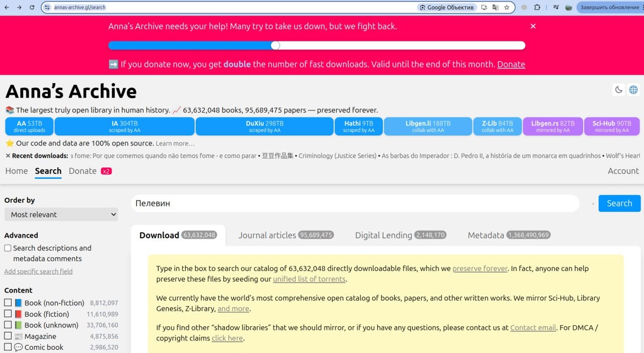This screenshot has height=353, width=644.
Task: Open site information icon in address bar
Action: tap(47, 8)
